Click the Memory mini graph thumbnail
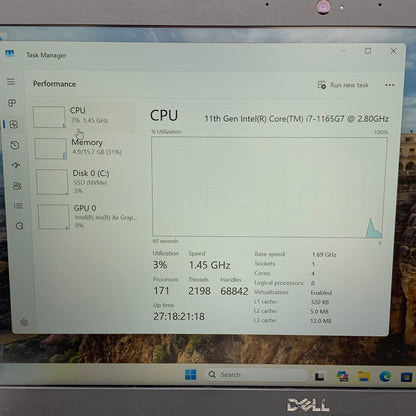This screenshot has height=416, width=416. [51, 149]
